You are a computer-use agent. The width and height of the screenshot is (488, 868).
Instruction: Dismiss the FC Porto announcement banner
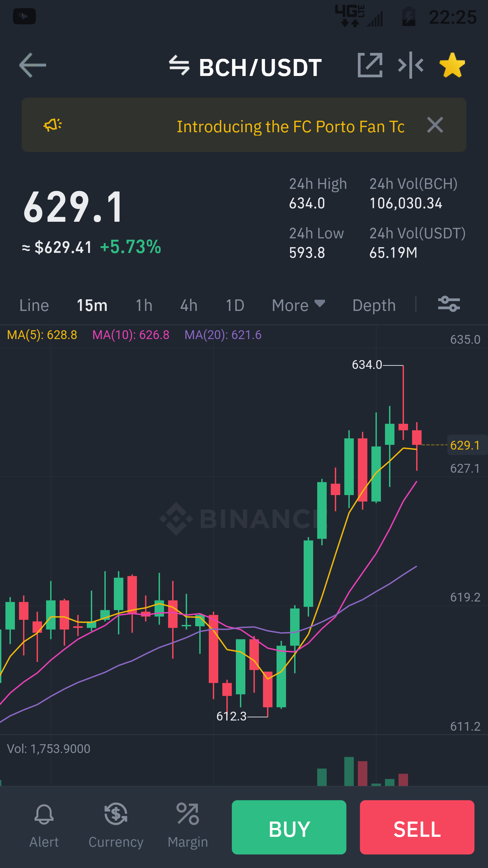[435, 125]
